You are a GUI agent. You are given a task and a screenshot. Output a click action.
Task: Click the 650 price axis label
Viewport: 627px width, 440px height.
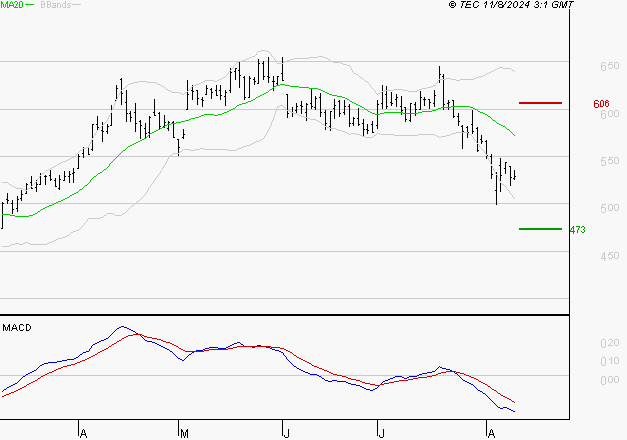609,66
